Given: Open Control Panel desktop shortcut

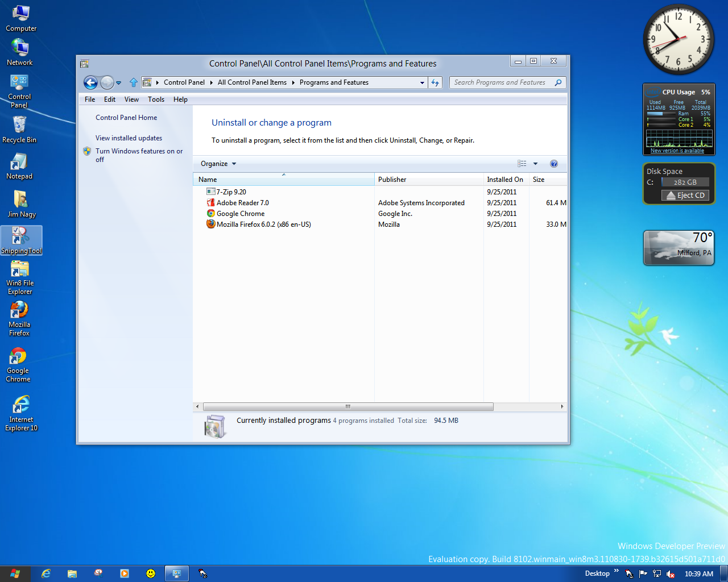Looking at the screenshot, I should 19,91.
